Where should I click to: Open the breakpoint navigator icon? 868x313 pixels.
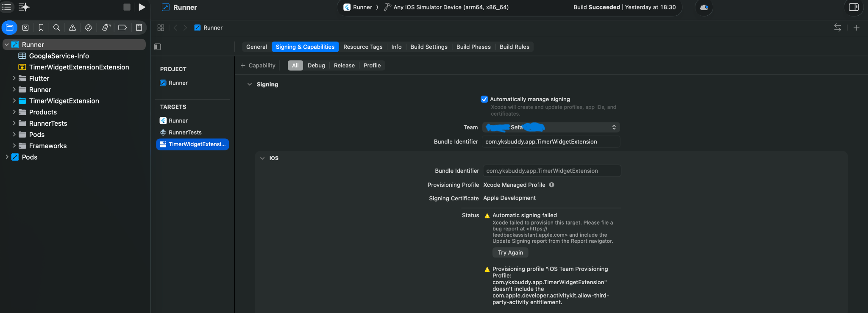[122, 28]
